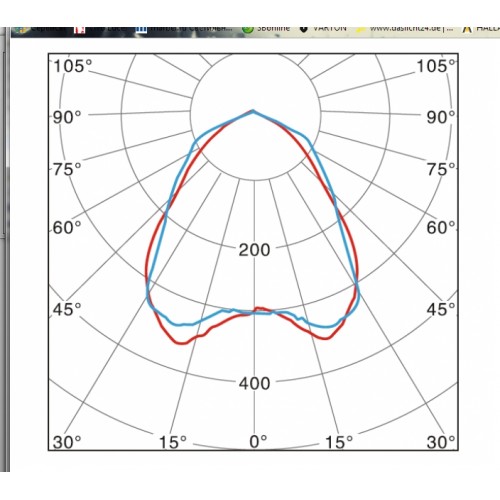
Task: Select the 400 ring label
Action: (254, 383)
